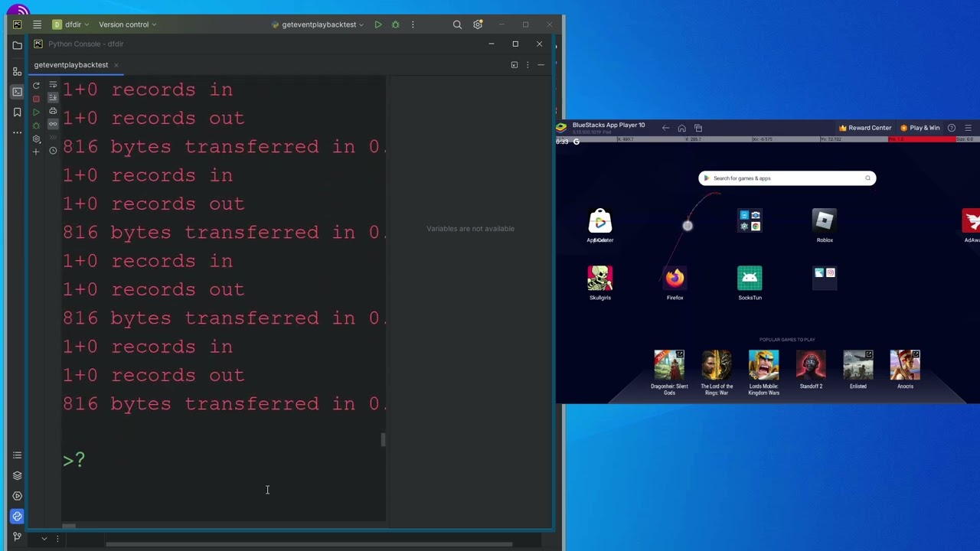The height and width of the screenshot is (551, 980).
Task: Go to BlueStacks home screen
Action: tap(681, 128)
